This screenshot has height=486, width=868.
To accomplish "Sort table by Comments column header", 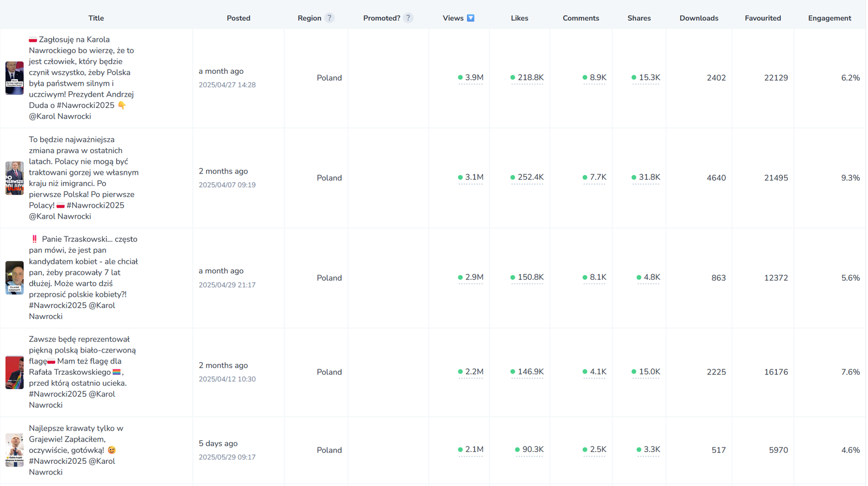I will [x=580, y=18].
